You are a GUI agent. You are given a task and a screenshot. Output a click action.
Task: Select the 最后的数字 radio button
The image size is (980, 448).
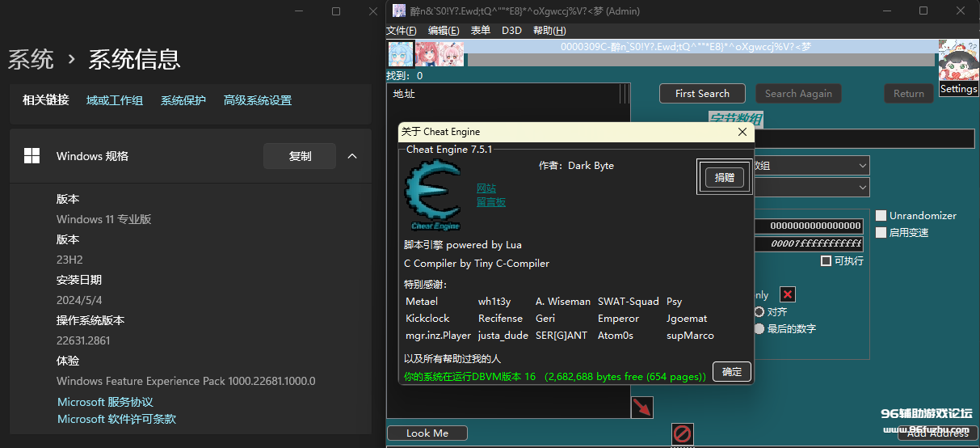click(759, 329)
